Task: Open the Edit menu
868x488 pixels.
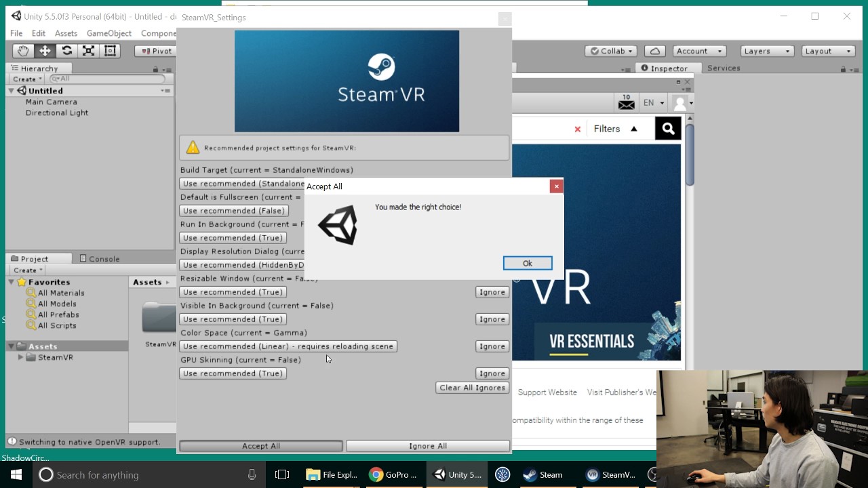Action: click(39, 33)
